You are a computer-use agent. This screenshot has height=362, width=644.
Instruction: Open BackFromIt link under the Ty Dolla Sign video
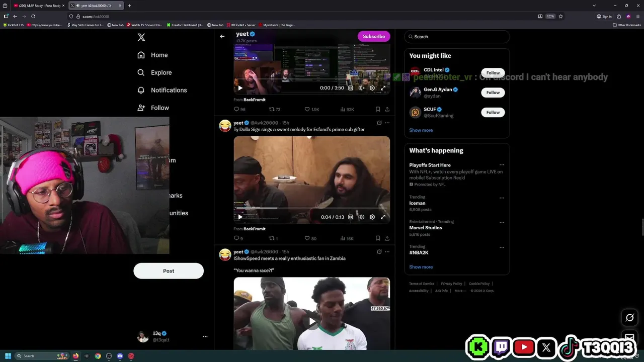[x=254, y=229]
